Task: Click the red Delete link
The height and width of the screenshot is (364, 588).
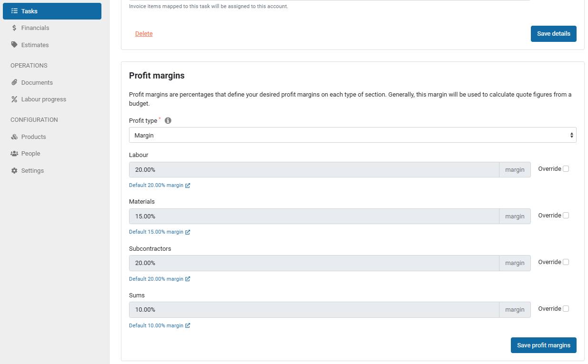Action: [144, 34]
